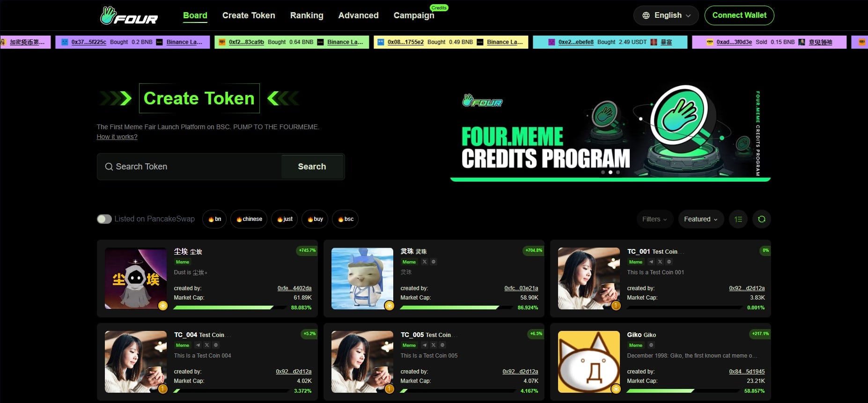This screenshot has width=868, height=403.
Task: Open X icon on 灵珠 card
Action: pyautogui.click(x=425, y=262)
